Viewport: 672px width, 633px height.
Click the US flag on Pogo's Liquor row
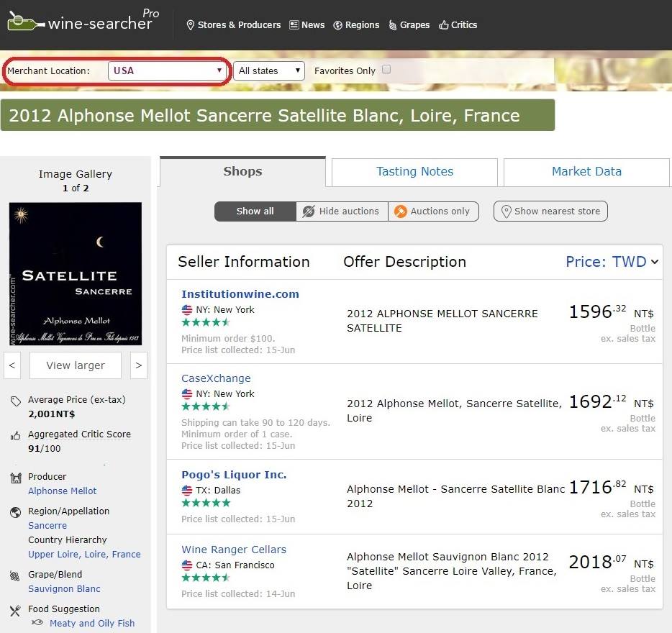click(187, 490)
